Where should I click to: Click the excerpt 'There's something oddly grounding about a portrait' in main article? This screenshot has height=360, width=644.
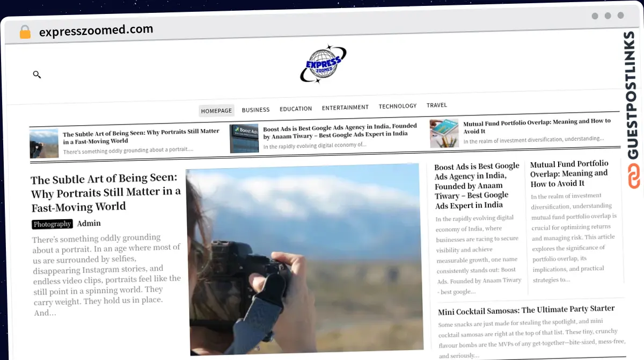click(106, 275)
